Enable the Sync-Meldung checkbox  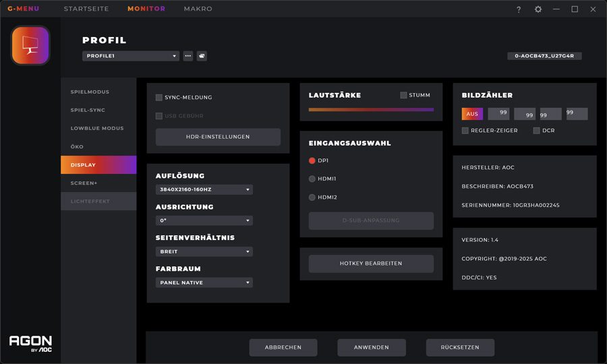click(x=159, y=98)
